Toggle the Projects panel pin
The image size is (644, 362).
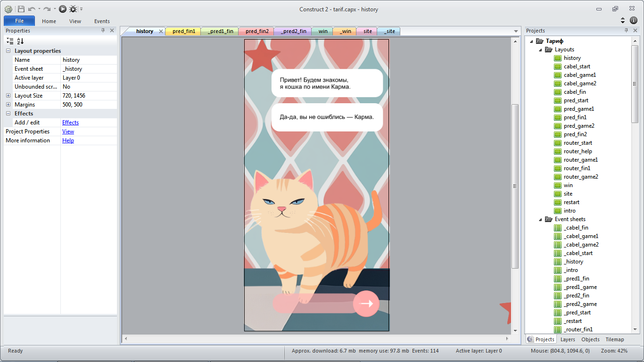coord(626,31)
